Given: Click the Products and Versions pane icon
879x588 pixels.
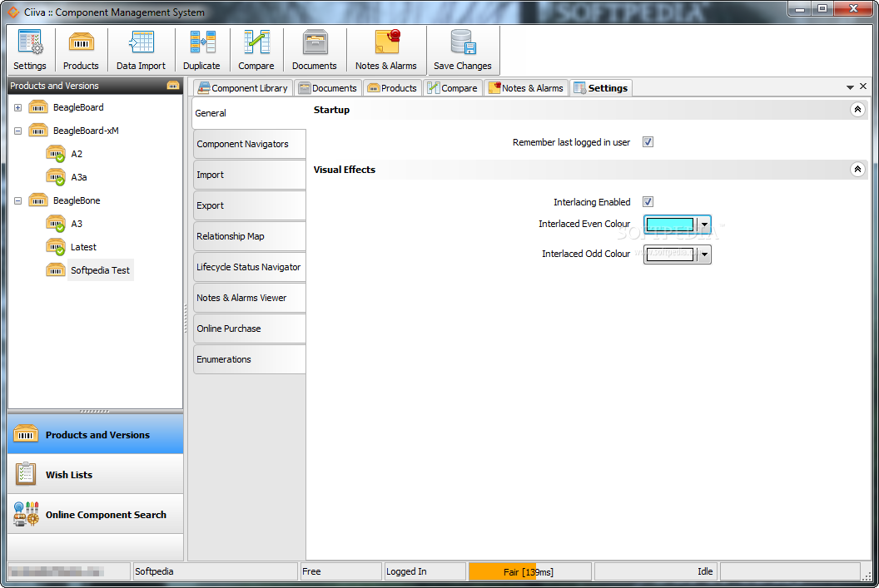Looking at the screenshot, I should coord(26,434).
